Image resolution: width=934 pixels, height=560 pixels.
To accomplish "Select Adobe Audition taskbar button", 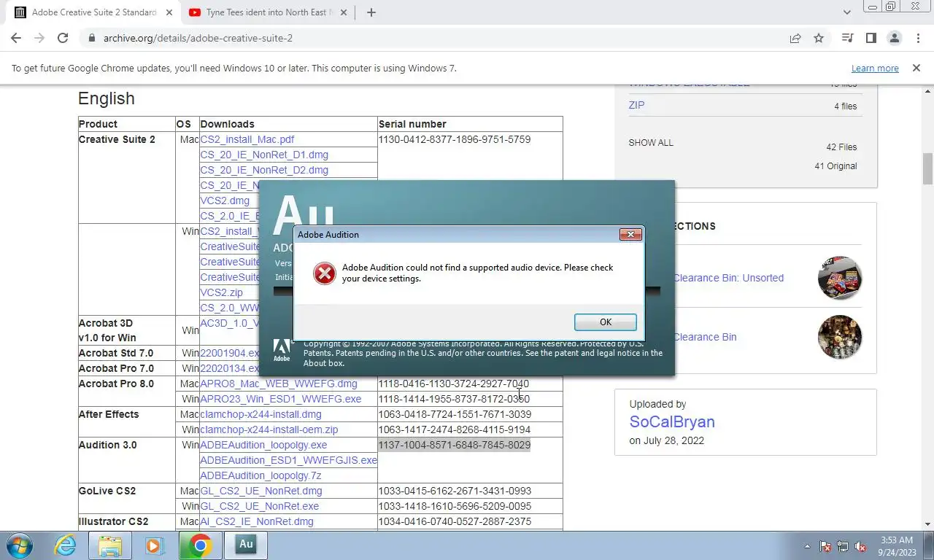I will [x=246, y=545].
